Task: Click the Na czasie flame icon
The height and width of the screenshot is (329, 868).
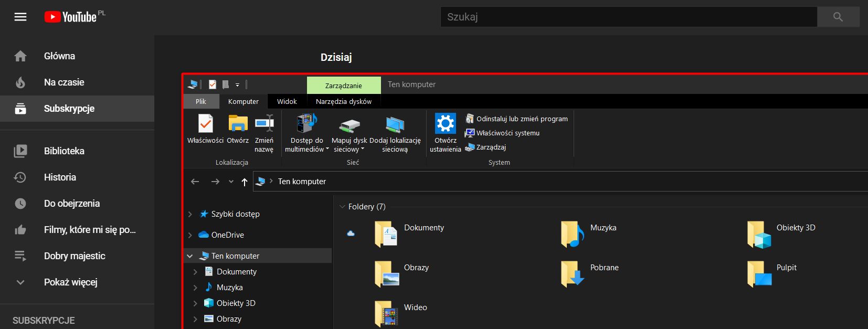Action: click(20, 82)
